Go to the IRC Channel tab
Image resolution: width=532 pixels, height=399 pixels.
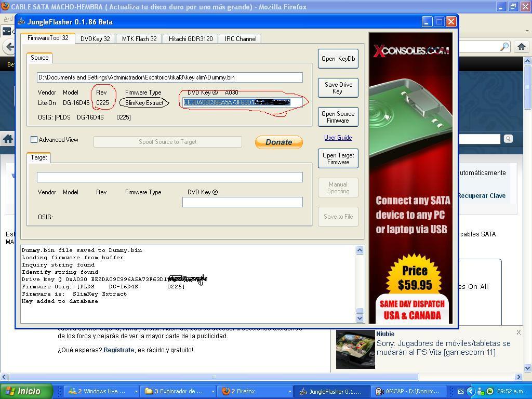240,38
